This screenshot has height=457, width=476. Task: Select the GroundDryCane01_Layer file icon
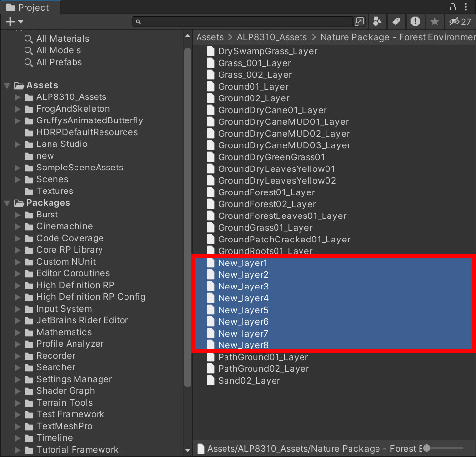(211, 110)
